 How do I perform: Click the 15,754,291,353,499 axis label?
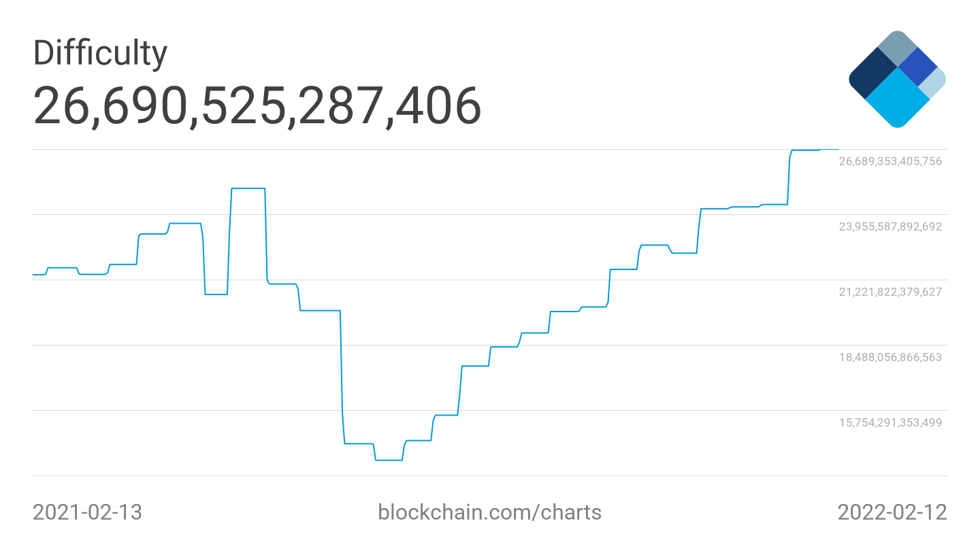(890, 422)
